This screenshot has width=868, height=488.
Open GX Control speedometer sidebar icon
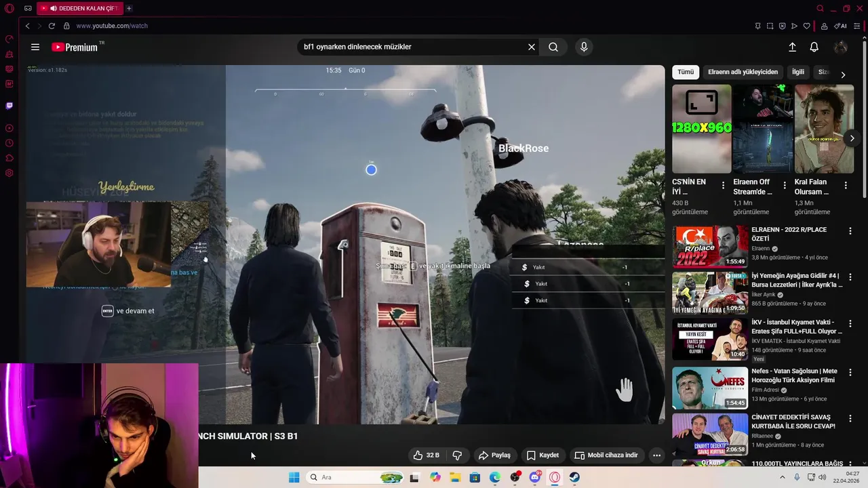pyautogui.click(x=9, y=39)
